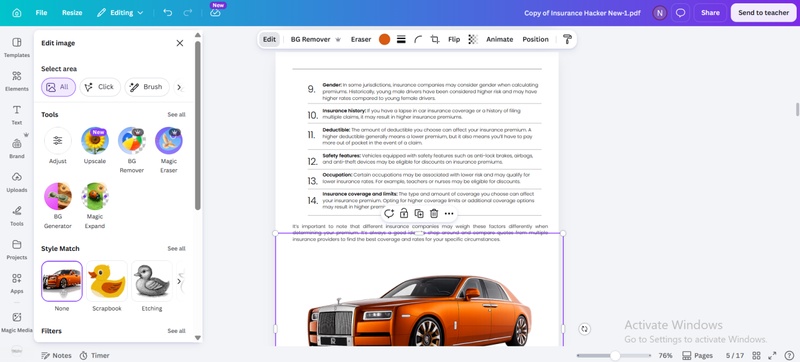Image resolution: width=800 pixels, height=362 pixels.
Task: Click the rotate handle beside the car image
Action: point(585,329)
